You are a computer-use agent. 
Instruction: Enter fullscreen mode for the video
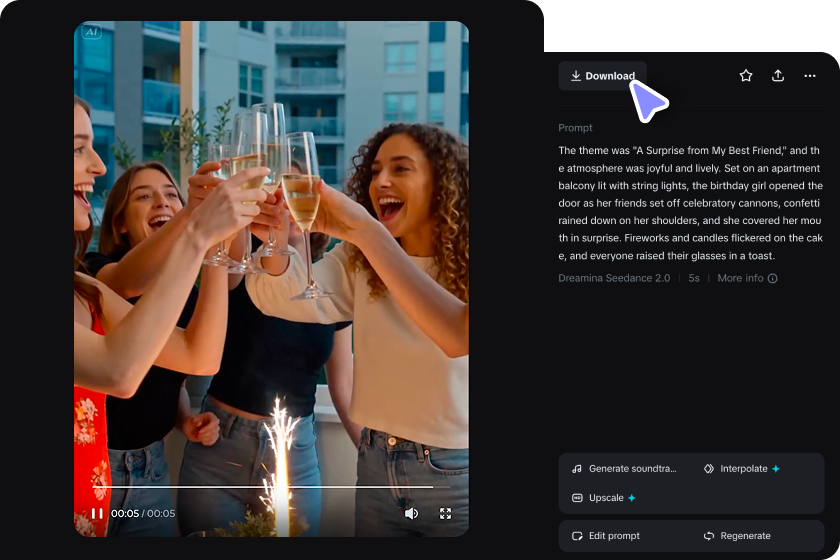click(x=445, y=513)
